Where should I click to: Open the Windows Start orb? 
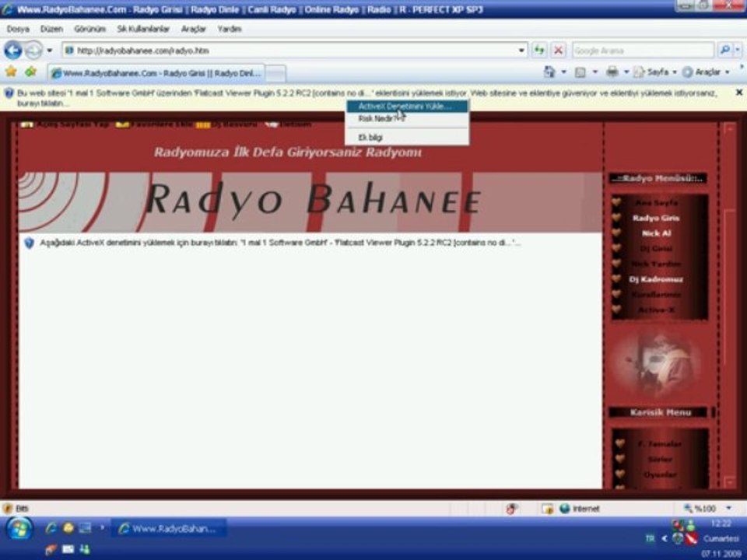tap(19, 529)
